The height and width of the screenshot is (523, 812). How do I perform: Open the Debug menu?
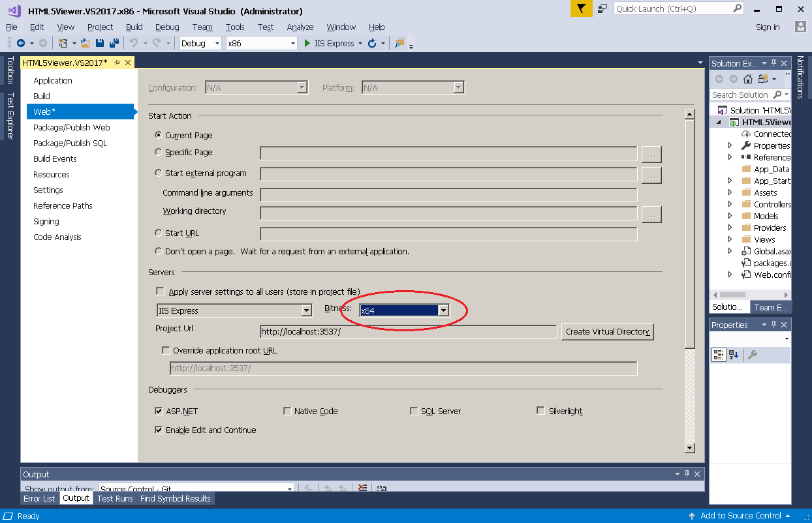(x=167, y=27)
